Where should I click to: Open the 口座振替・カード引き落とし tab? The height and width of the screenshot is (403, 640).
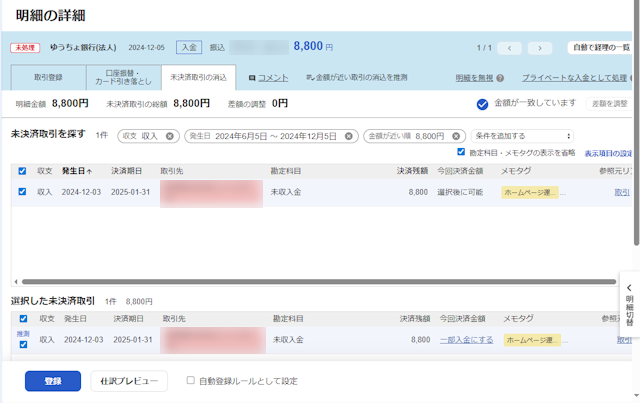121,77
